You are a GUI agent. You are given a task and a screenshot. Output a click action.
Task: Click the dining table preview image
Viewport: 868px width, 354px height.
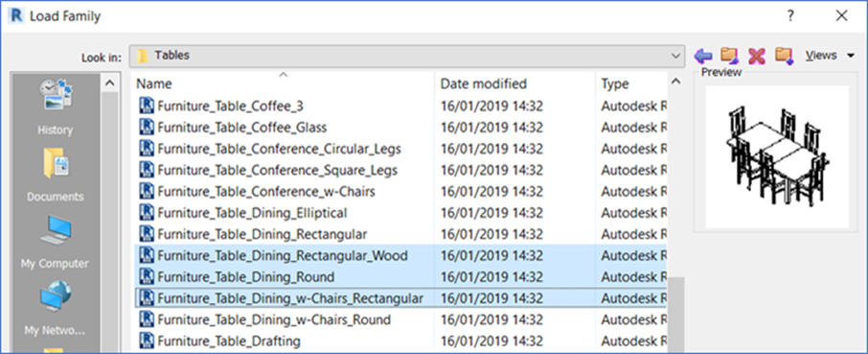point(777,156)
